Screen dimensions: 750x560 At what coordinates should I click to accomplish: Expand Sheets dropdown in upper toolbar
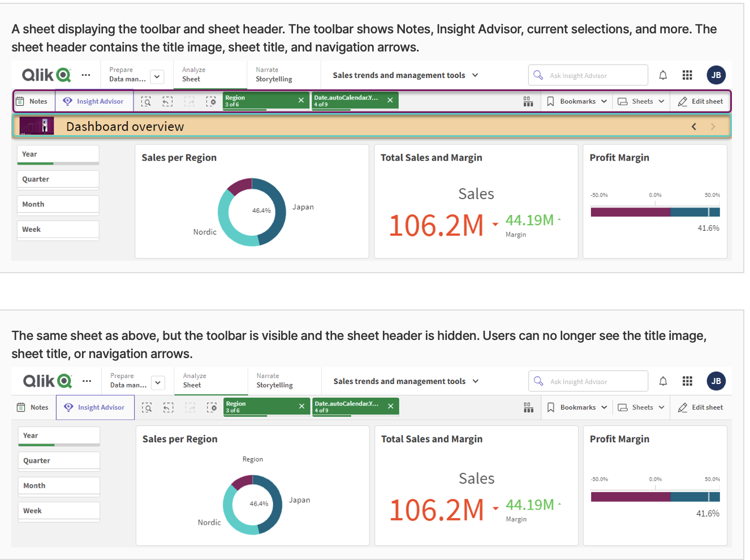(641, 101)
